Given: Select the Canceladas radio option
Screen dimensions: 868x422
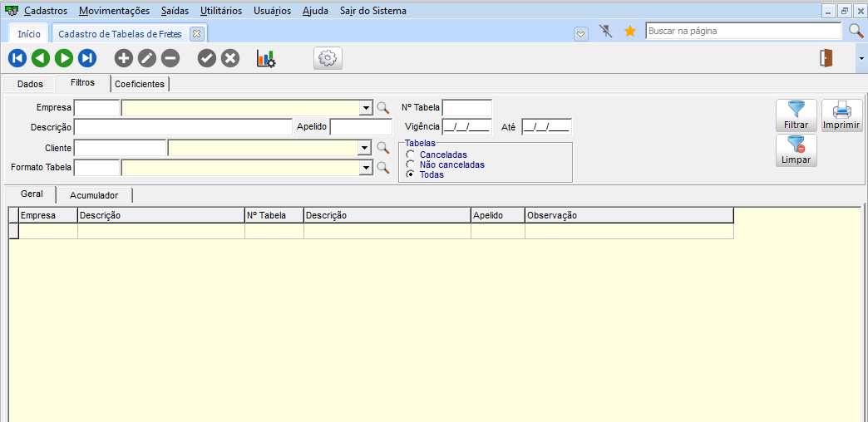Looking at the screenshot, I should pos(410,155).
